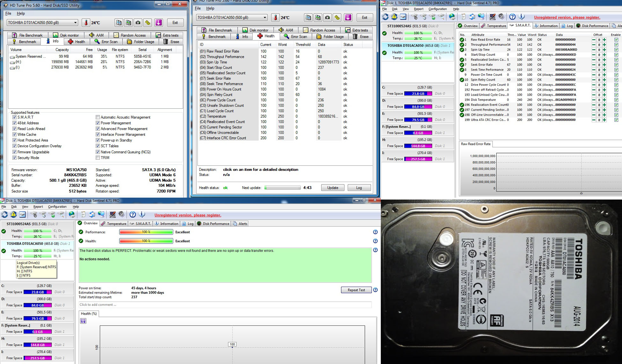Open Disk Performance tab in lower Sentinel window
The height and width of the screenshot is (364, 622).
pyautogui.click(x=213, y=224)
